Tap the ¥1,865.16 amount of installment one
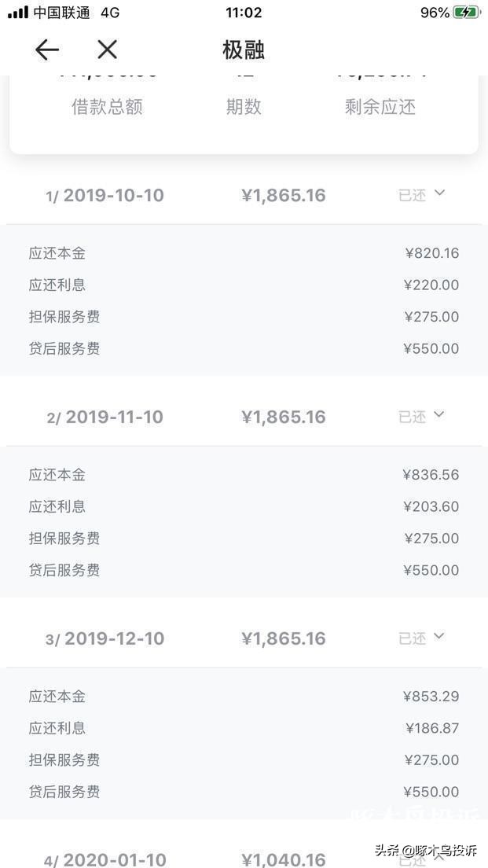The width and height of the screenshot is (488, 868). point(284,195)
